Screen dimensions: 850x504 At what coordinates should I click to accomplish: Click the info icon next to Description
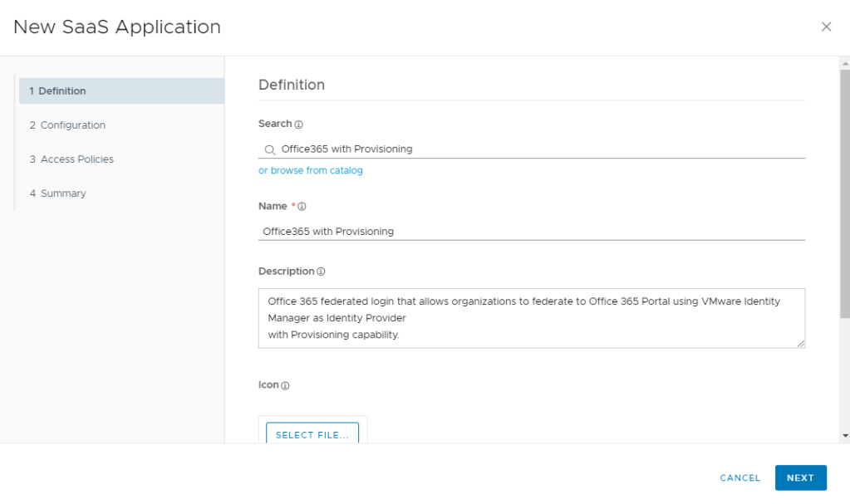[x=321, y=272]
